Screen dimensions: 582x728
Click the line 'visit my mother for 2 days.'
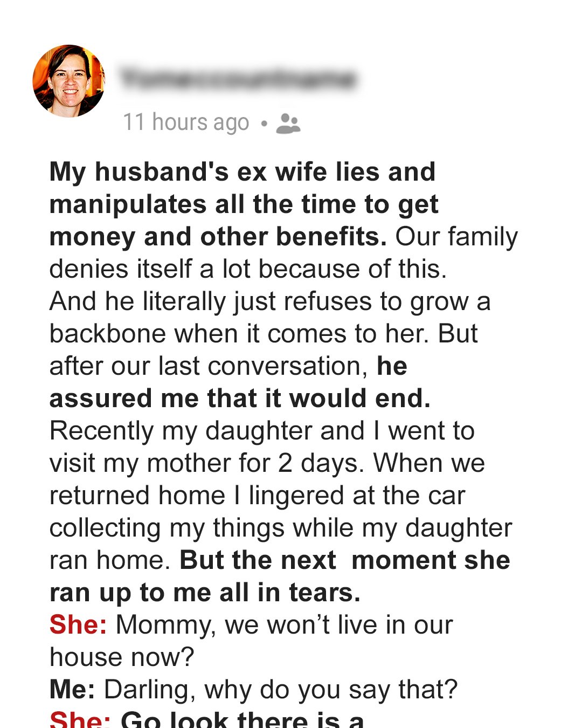[x=207, y=463]
